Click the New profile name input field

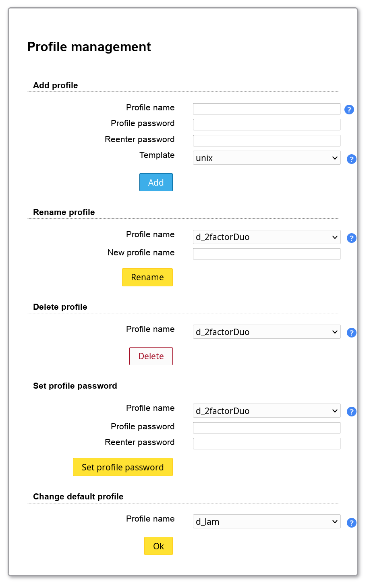(267, 254)
